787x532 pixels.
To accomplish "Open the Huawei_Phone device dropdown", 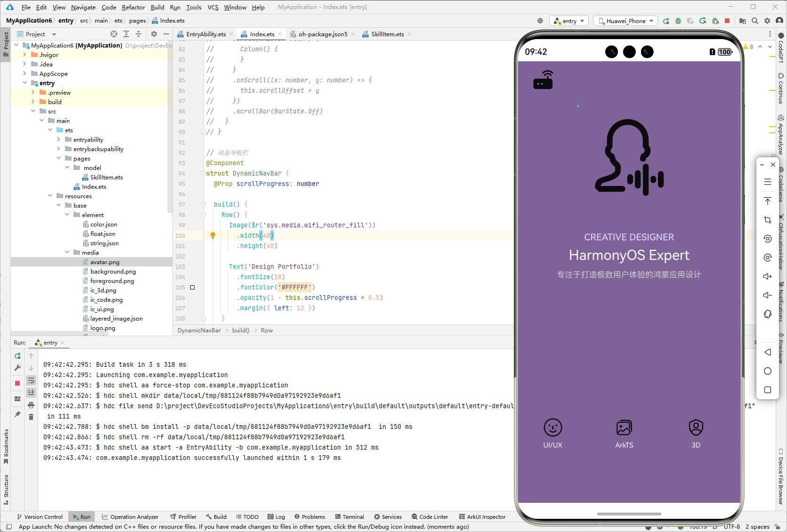I will 625,21.
